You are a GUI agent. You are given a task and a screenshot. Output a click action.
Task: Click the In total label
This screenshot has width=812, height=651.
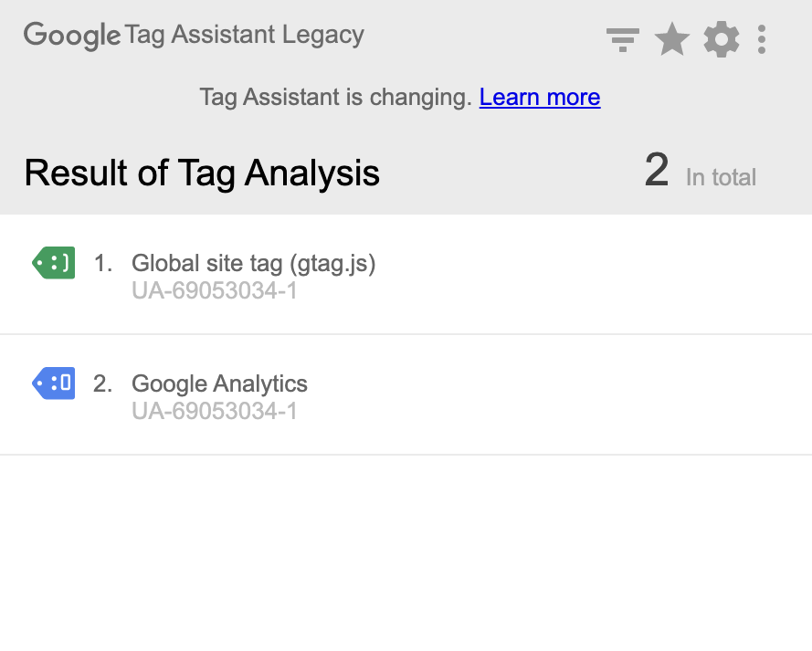tap(721, 177)
